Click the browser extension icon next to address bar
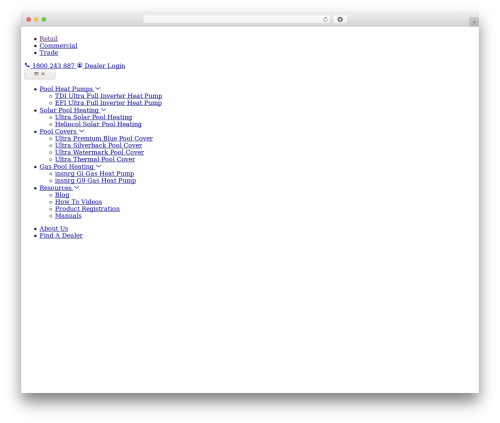The width and height of the screenshot is (500, 423). [x=340, y=19]
